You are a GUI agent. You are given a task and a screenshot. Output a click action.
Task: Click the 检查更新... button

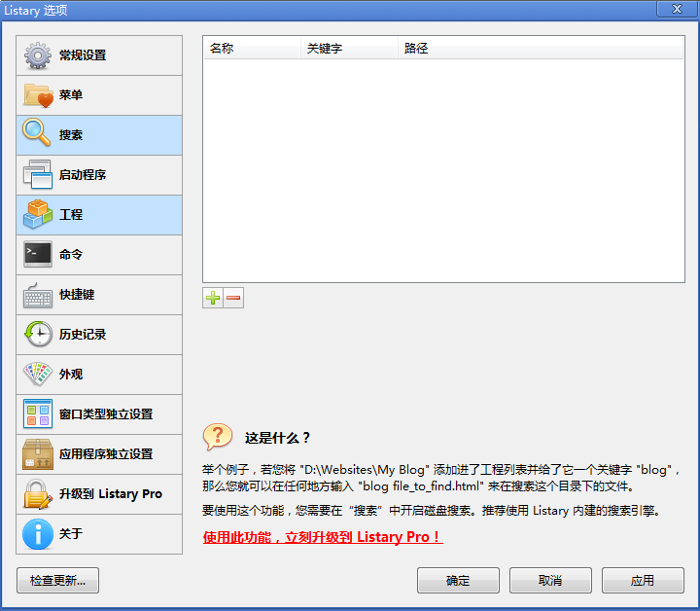click(x=57, y=581)
